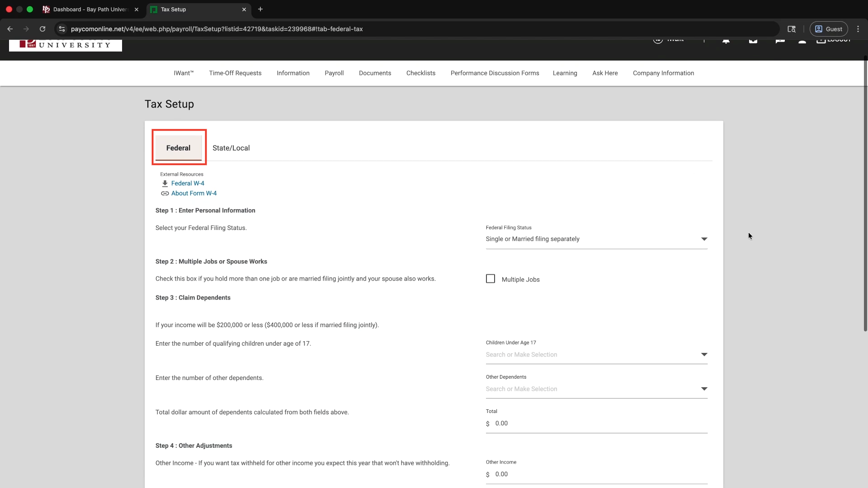Click the About Form W-4 link icon
This screenshot has height=488, width=868.
click(x=165, y=193)
